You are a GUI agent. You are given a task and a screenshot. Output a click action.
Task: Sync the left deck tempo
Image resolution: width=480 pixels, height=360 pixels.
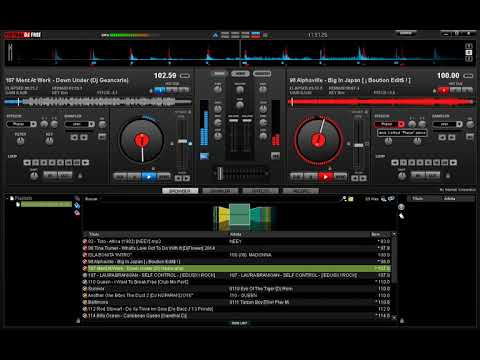164,177
